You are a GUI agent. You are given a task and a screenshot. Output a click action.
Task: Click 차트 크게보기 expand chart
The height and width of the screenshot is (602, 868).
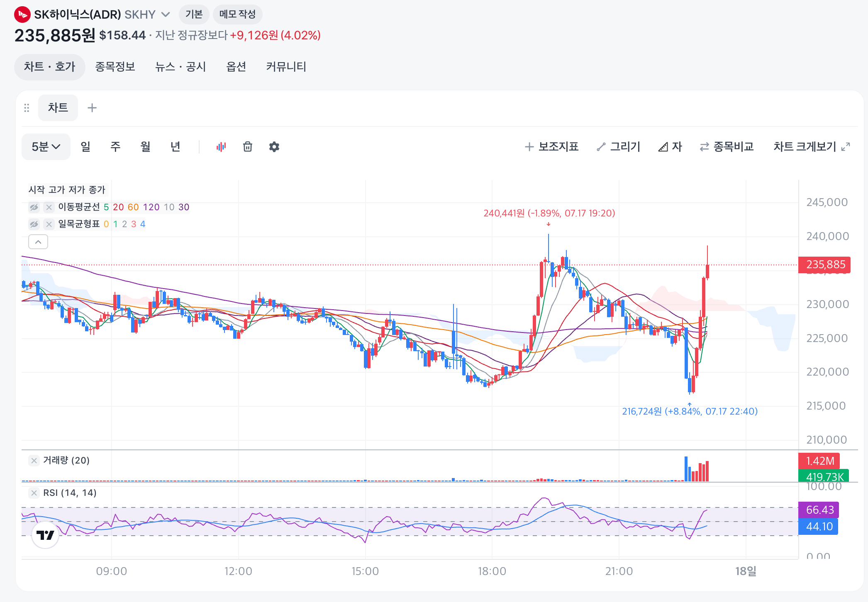pos(812,147)
